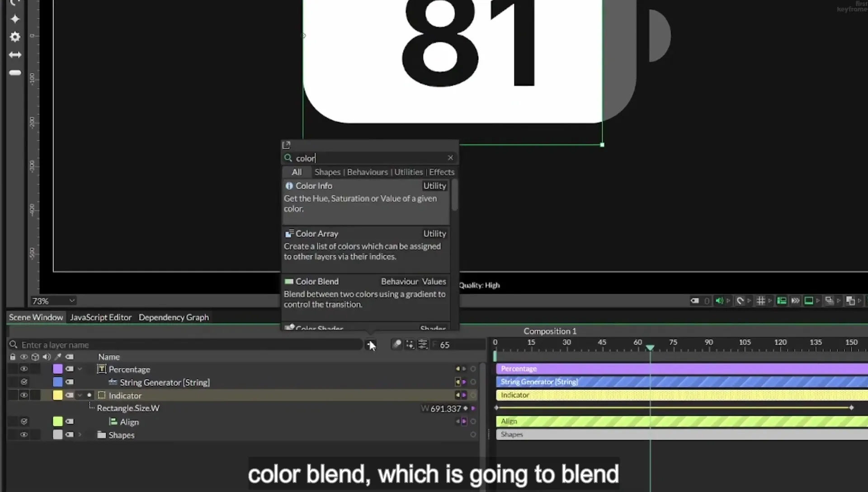Screen dimensions: 868x492
Task: Switch to JavaScript Editor tab
Action: (101, 317)
